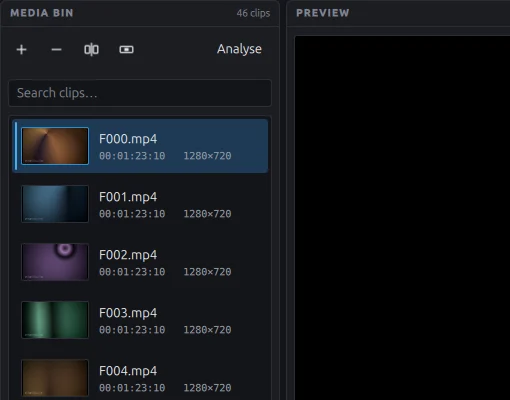Click the 00:01:23:10 duration of F003.mp4
The image size is (510, 400).
[132, 330]
